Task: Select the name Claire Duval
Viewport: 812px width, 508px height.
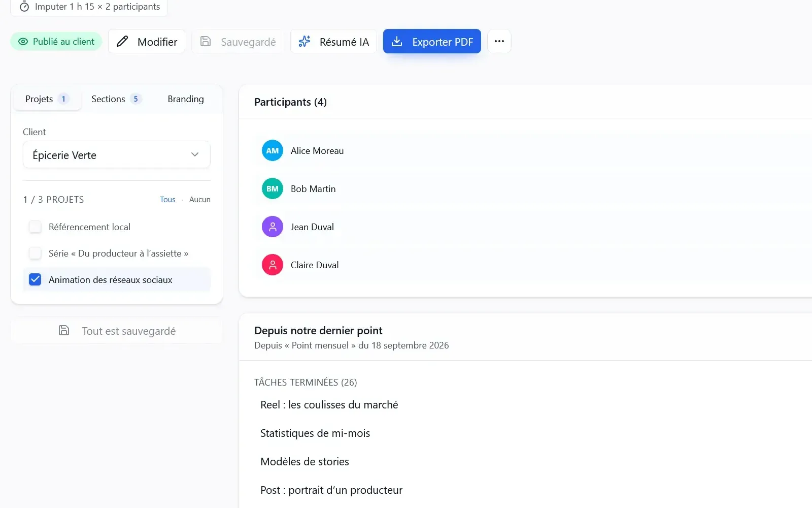Action: [315, 265]
